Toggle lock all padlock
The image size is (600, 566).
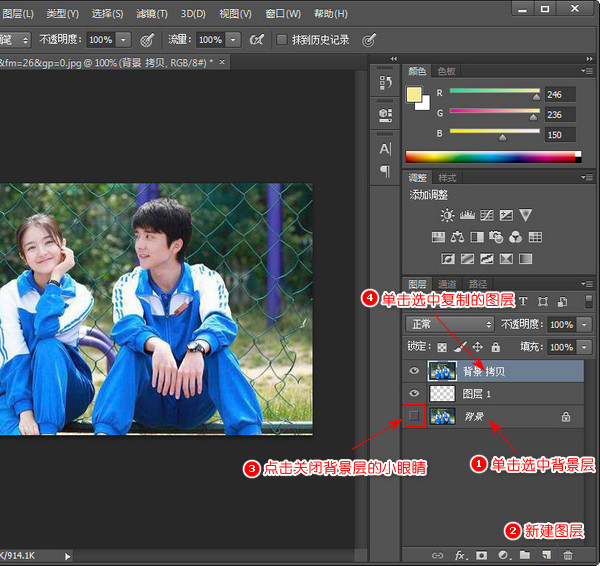coord(496,347)
